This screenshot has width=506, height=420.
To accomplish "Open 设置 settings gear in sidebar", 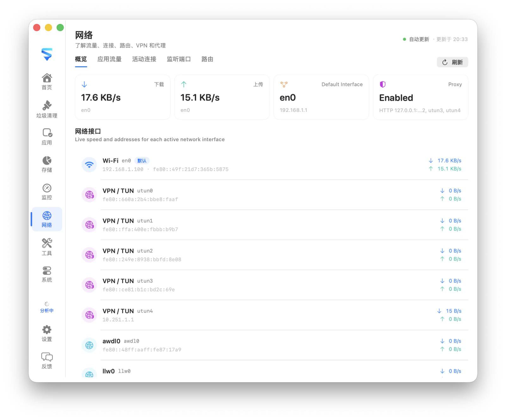I will (47, 333).
